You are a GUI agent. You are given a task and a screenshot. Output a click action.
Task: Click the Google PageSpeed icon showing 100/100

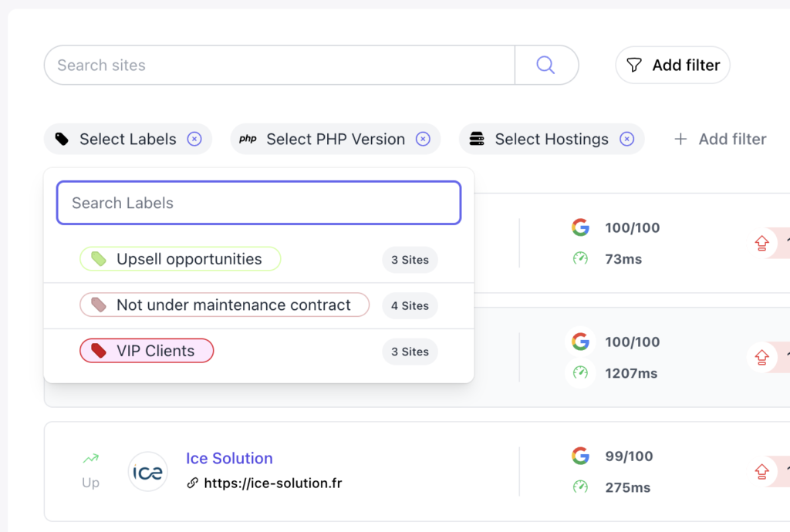(580, 227)
